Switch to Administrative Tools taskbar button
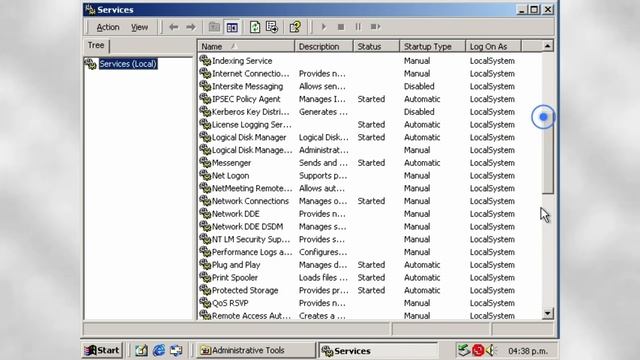The image size is (640, 360). (256, 350)
